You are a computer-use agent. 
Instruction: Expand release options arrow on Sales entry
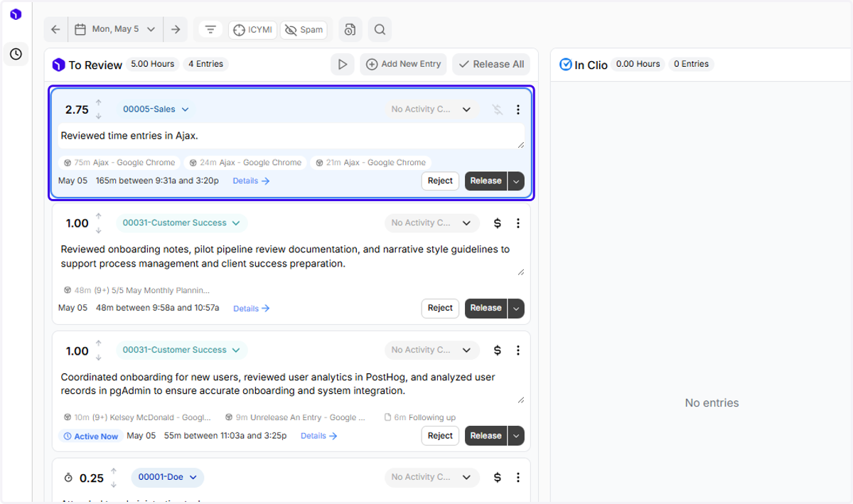pyautogui.click(x=516, y=181)
